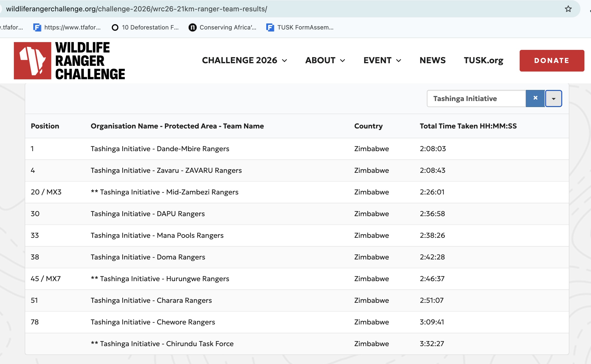Select the Doma Rangers row
591x364 pixels.
[297, 257]
